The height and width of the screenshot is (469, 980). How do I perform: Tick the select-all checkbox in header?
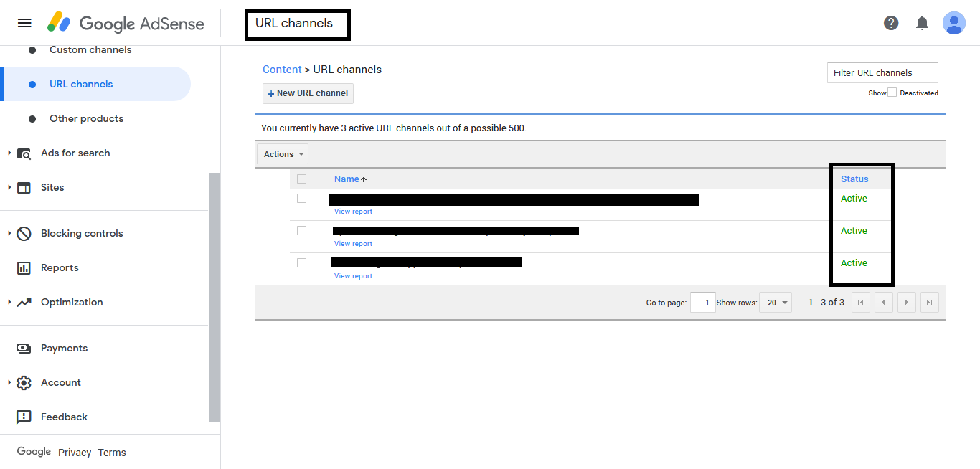301,179
